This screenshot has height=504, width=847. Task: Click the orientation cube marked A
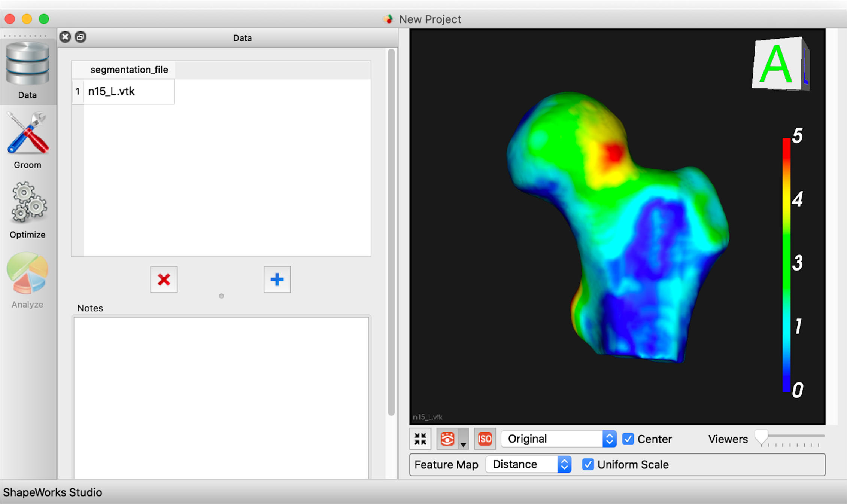click(x=781, y=64)
